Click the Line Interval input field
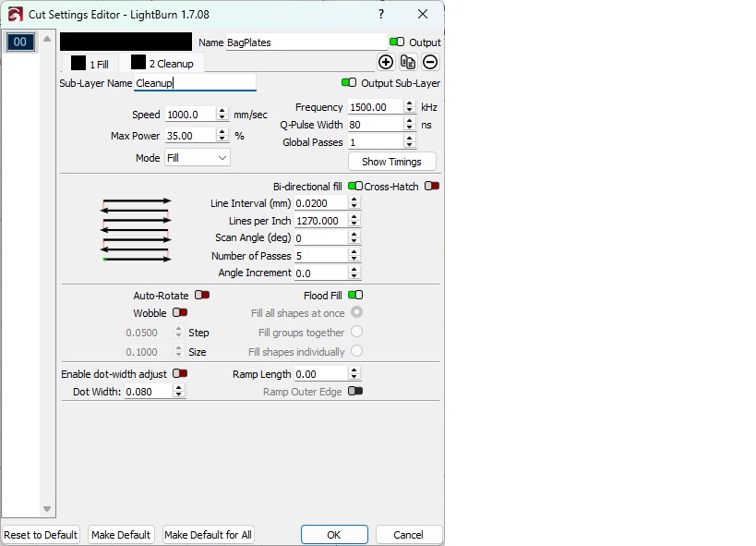Viewport: 756px width, 546px height. 321,203
